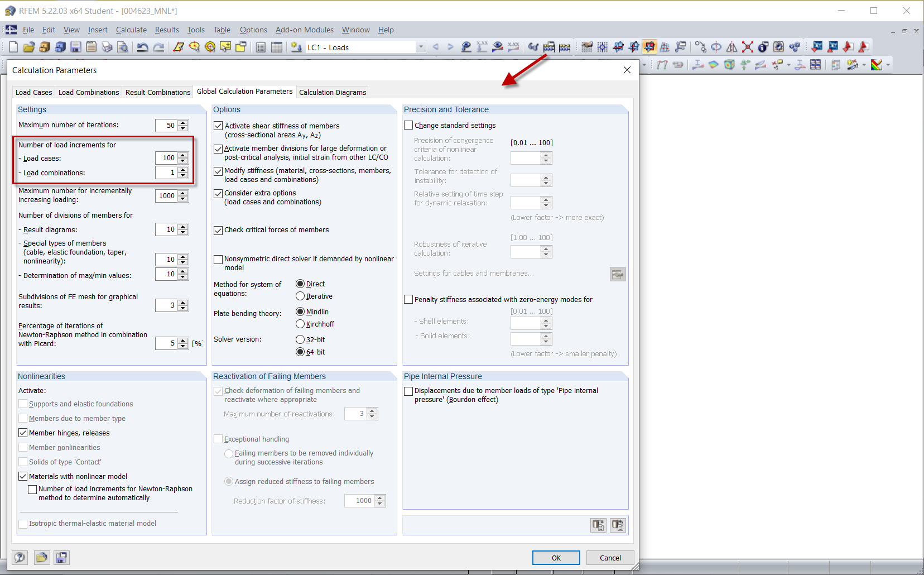Increase Maximum number of iterations with spinner arrow

(x=182, y=122)
